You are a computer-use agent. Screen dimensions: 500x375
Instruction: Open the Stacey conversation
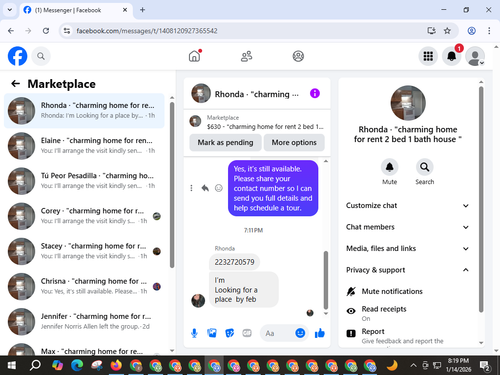(84, 251)
